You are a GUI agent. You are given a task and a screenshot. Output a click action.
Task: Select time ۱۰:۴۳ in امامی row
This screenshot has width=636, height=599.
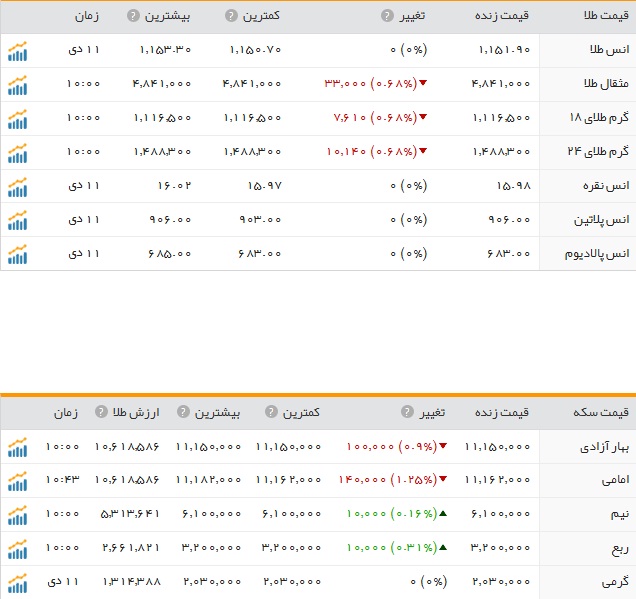62,480
